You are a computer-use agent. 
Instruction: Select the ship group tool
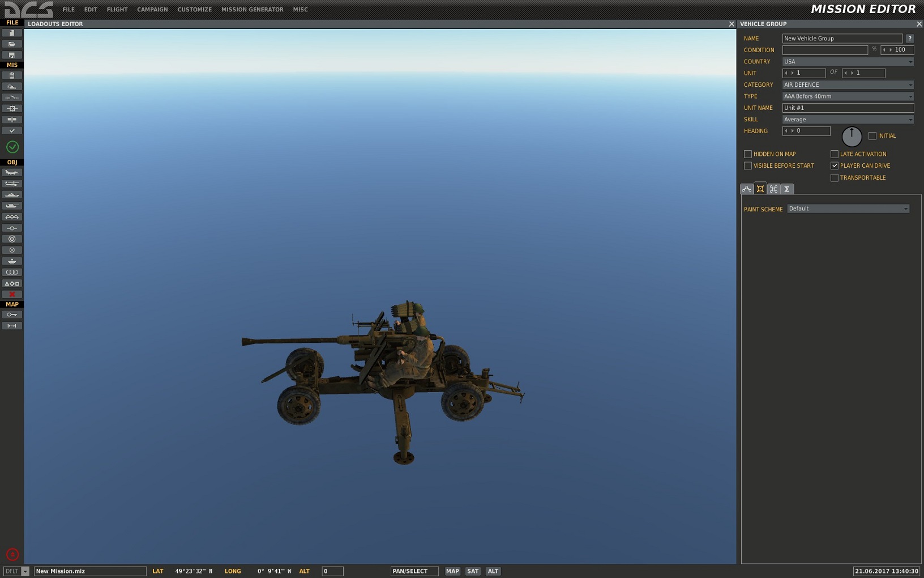coord(12,195)
